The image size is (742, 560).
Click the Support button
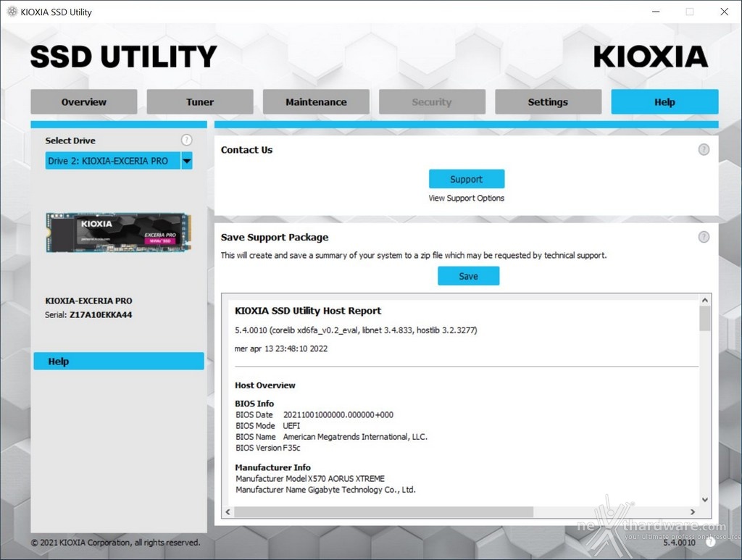467,179
